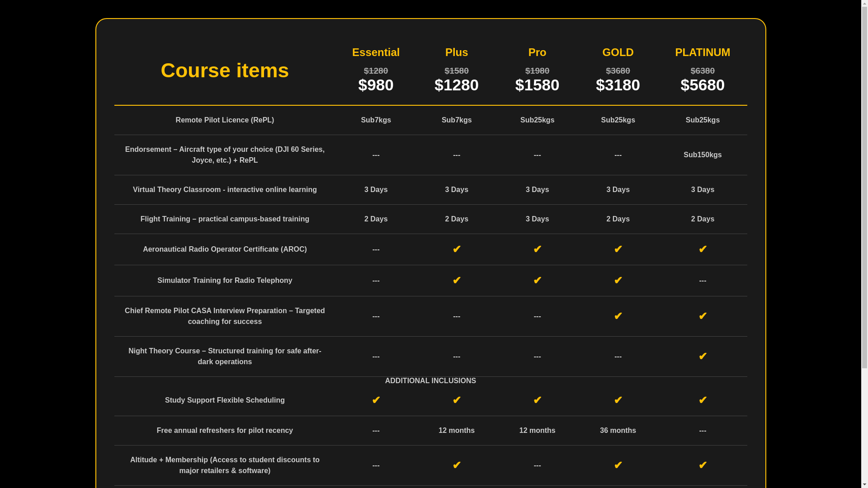
Task: Click Night Theory Course row label
Action: pos(225,357)
